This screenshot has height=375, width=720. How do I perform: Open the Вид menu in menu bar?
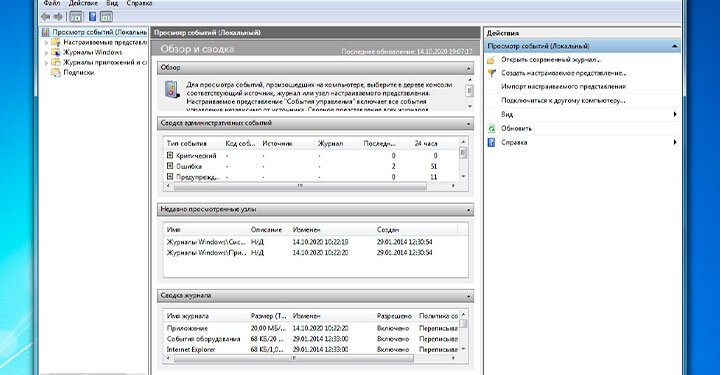tap(112, 3)
